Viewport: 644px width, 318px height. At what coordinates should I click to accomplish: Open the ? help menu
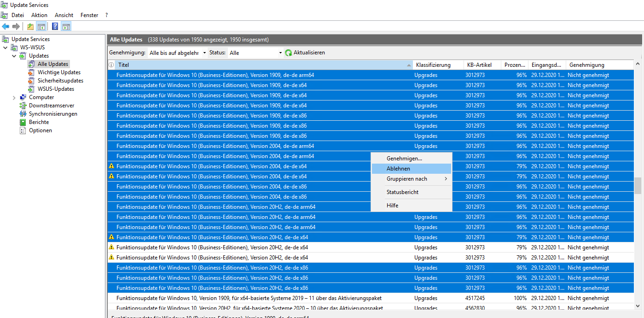point(106,15)
